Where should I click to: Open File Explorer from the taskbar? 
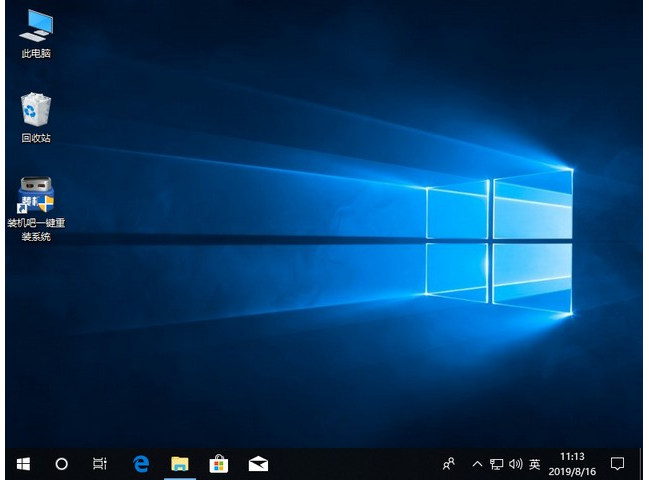pos(180,464)
